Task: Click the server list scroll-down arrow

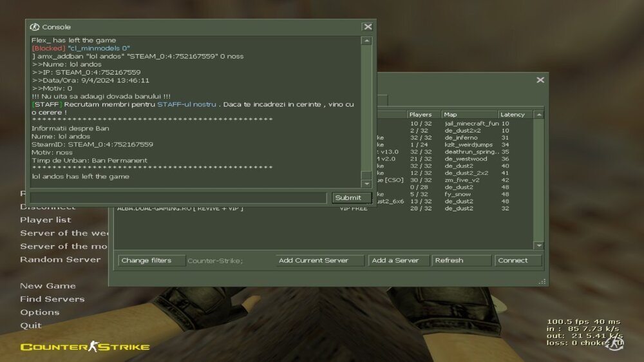Action: (538, 245)
